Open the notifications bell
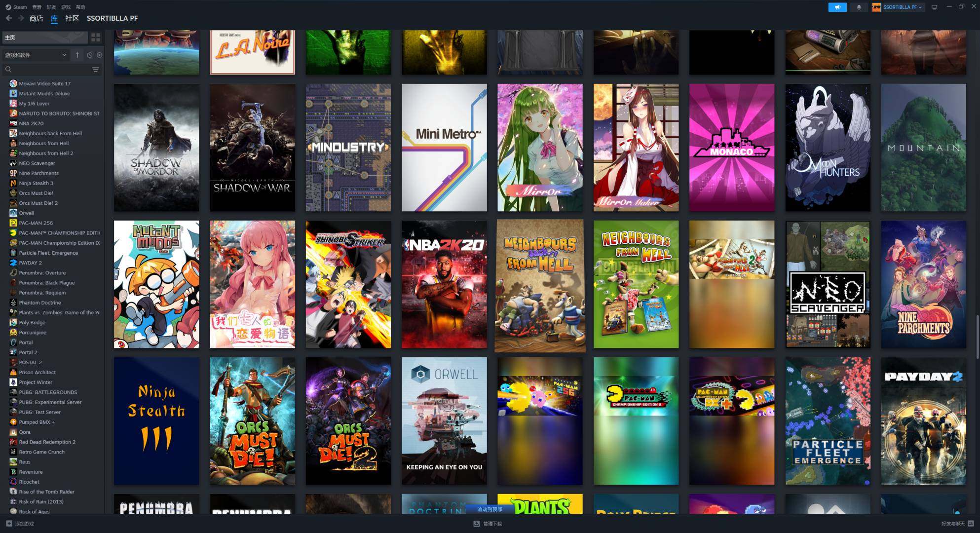The height and width of the screenshot is (533, 980). pos(859,7)
